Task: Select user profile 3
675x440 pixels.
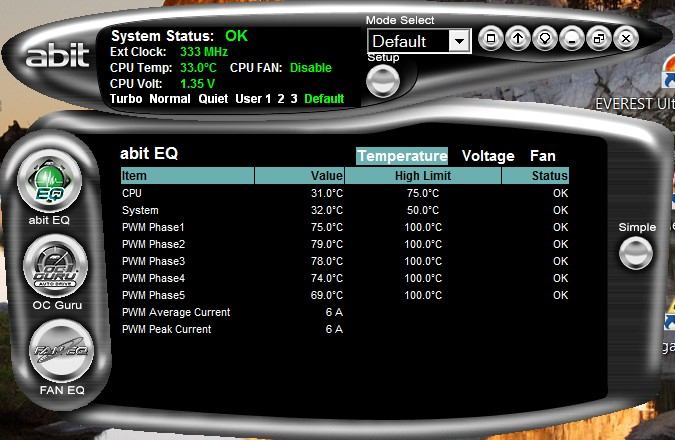Action: (x=294, y=99)
